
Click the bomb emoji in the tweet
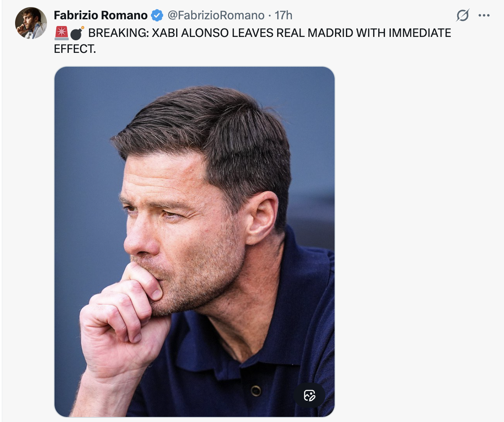(x=77, y=33)
